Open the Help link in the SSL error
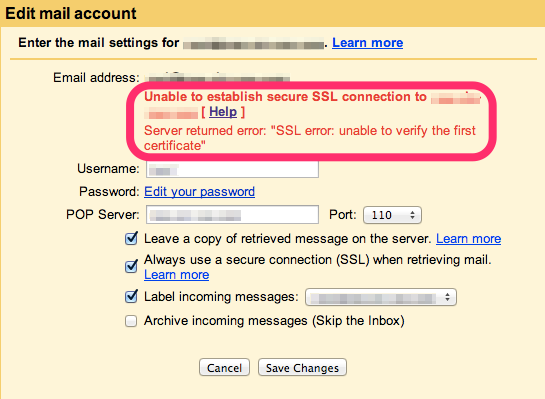The image size is (545, 399). [x=223, y=112]
